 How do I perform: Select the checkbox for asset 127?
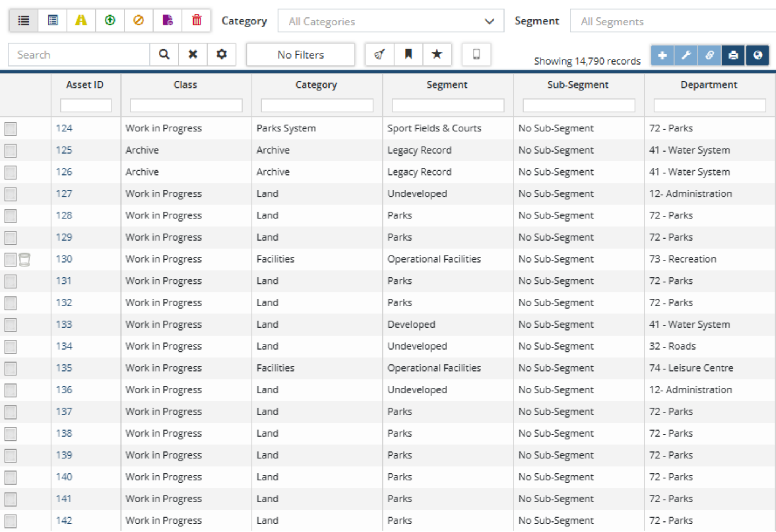coord(10,194)
